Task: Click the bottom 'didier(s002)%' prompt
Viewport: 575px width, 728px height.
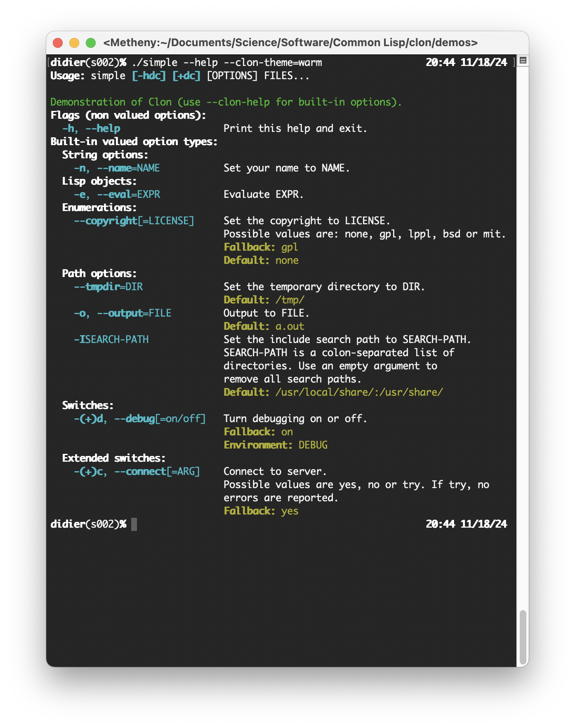Action: click(88, 524)
